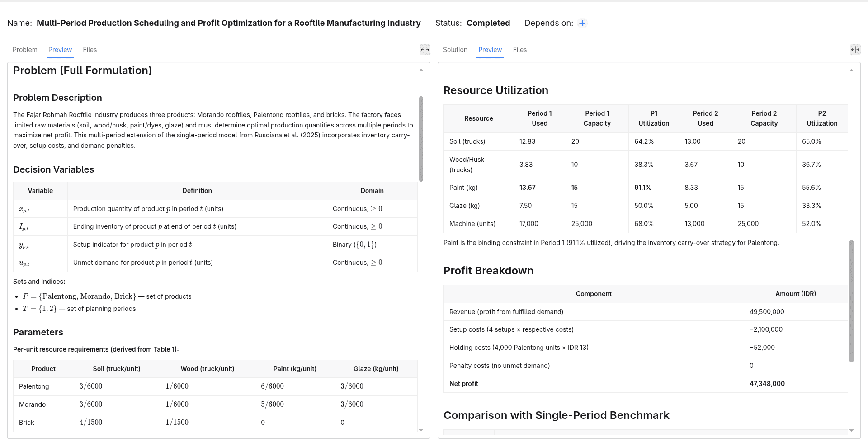Viewport: 868px width, 442px height.
Task: Open the Problem tab
Action: 25,50
